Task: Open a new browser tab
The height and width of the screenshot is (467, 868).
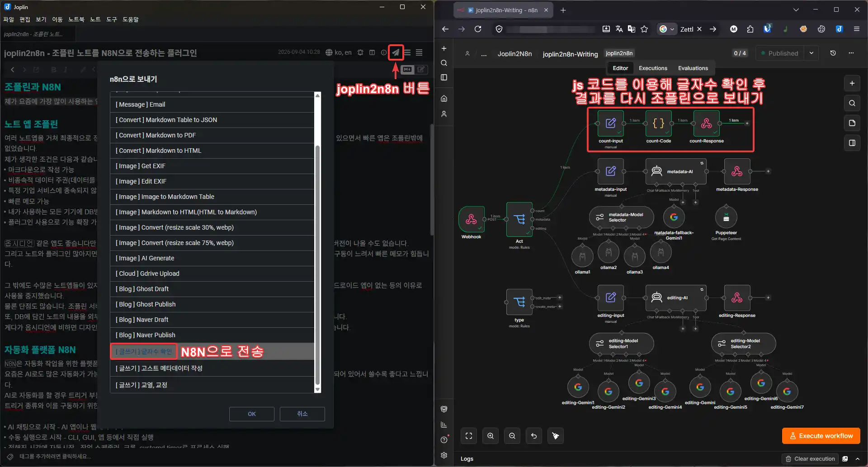Action: (563, 10)
